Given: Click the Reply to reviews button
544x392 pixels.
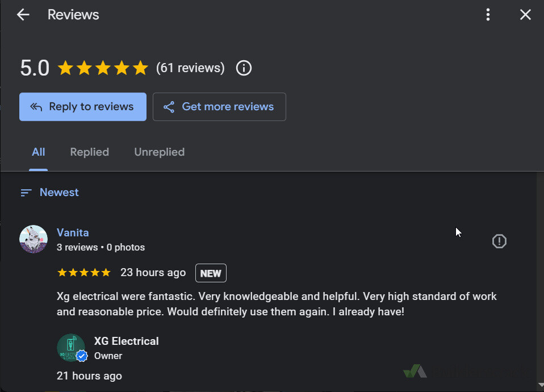Looking at the screenshot, I should pos(82,107).
